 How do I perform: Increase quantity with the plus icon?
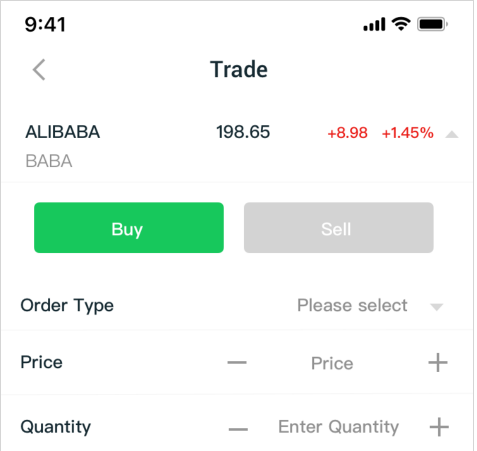(439, 427)
